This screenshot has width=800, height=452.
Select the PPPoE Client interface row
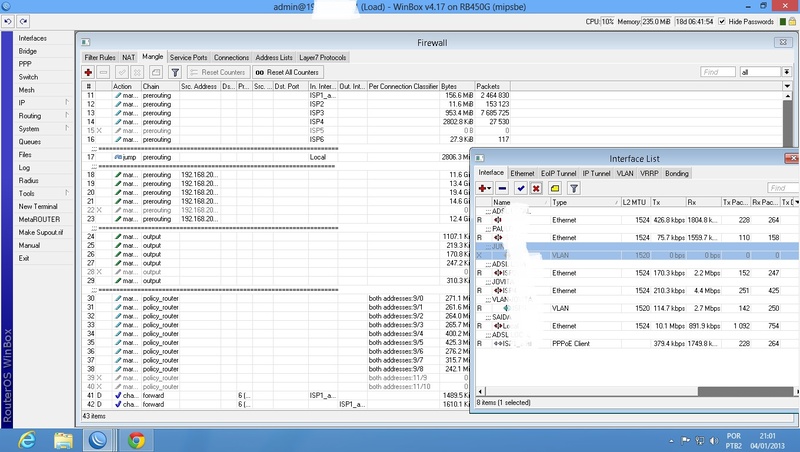[637, 343]
